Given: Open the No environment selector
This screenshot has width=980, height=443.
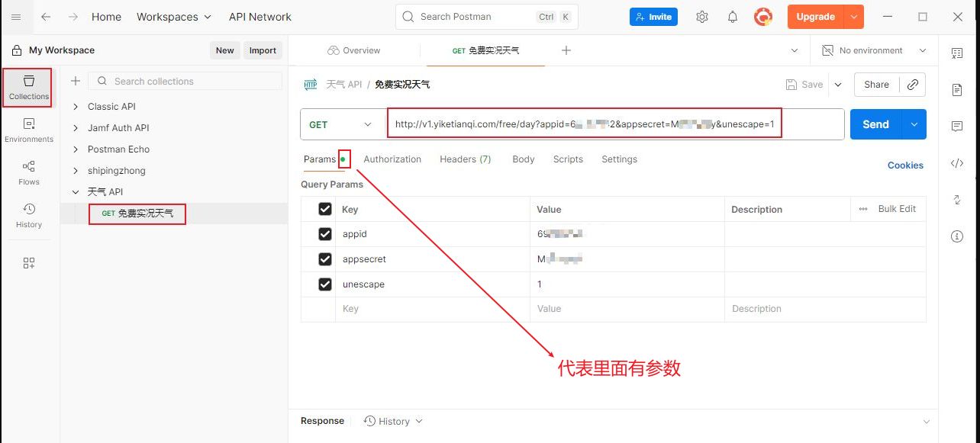Looking at the screenshot, I should tap(874, 50).
